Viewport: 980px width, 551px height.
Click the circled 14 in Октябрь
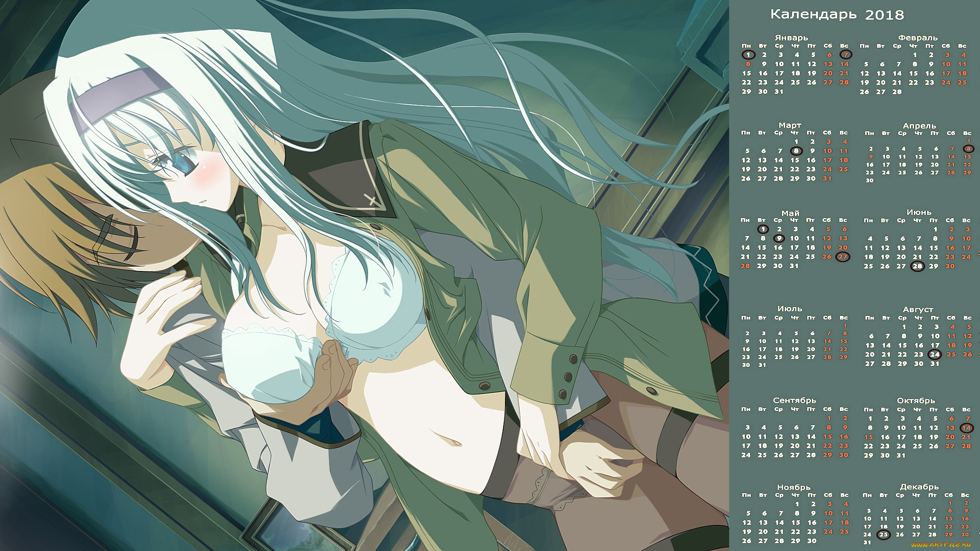click(x=967, y=428)
